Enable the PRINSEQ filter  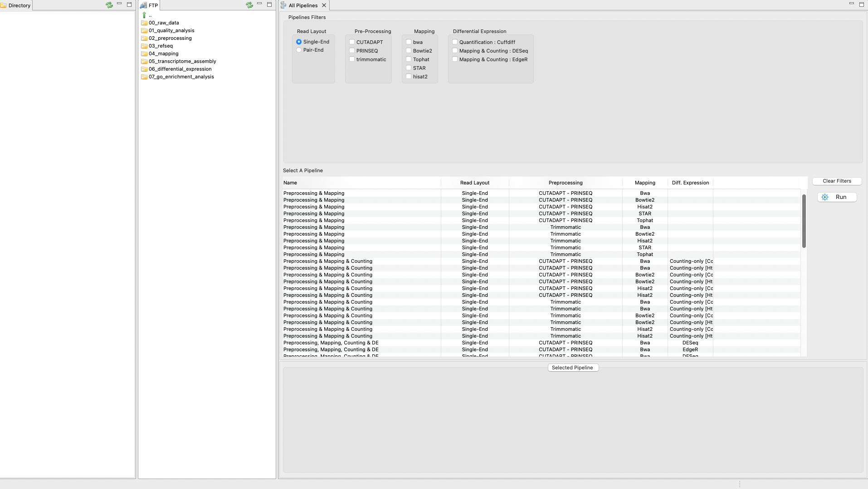coord(352,51)
